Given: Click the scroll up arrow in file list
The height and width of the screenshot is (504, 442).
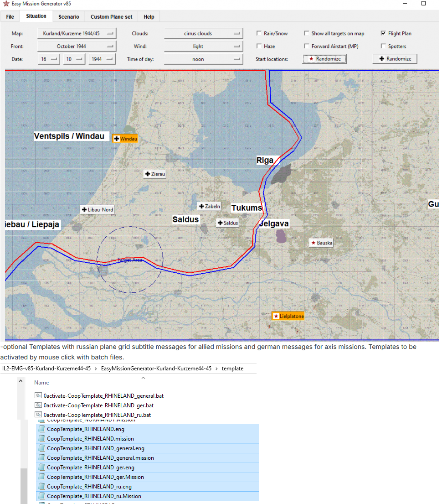Looking at the screenshot, I should point(21,381).
